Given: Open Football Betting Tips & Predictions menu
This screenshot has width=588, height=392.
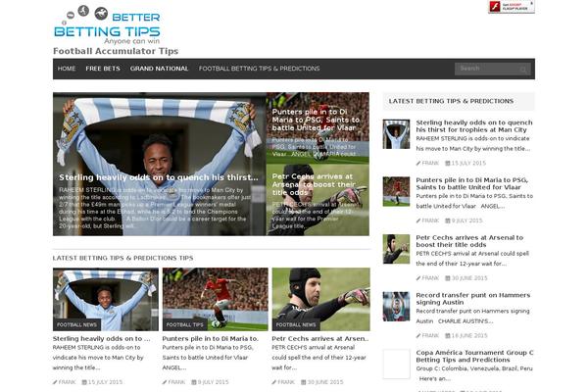Looking at the screenshot, I should tap(259, 69).
